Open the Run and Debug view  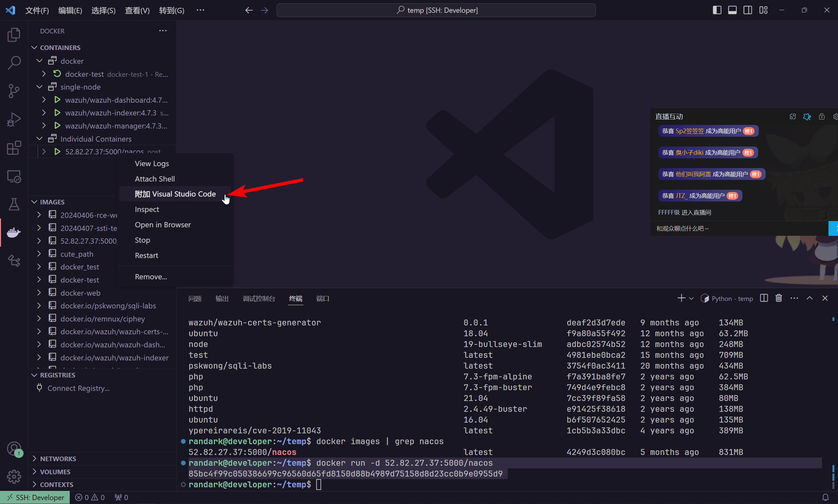[x=14, y=120]
